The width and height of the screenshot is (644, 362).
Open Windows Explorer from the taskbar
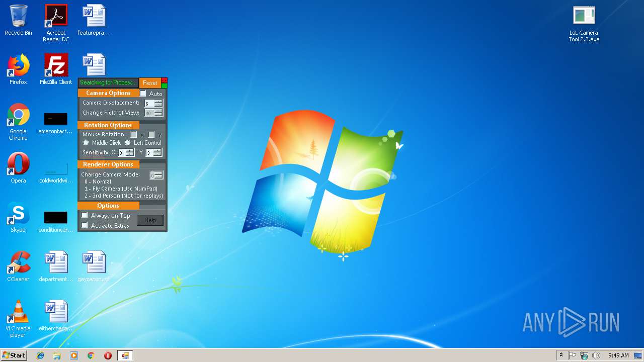tap(57, 355)
